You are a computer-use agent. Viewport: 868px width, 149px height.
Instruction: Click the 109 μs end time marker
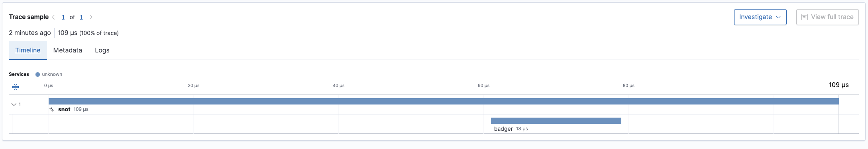point(839,85)
